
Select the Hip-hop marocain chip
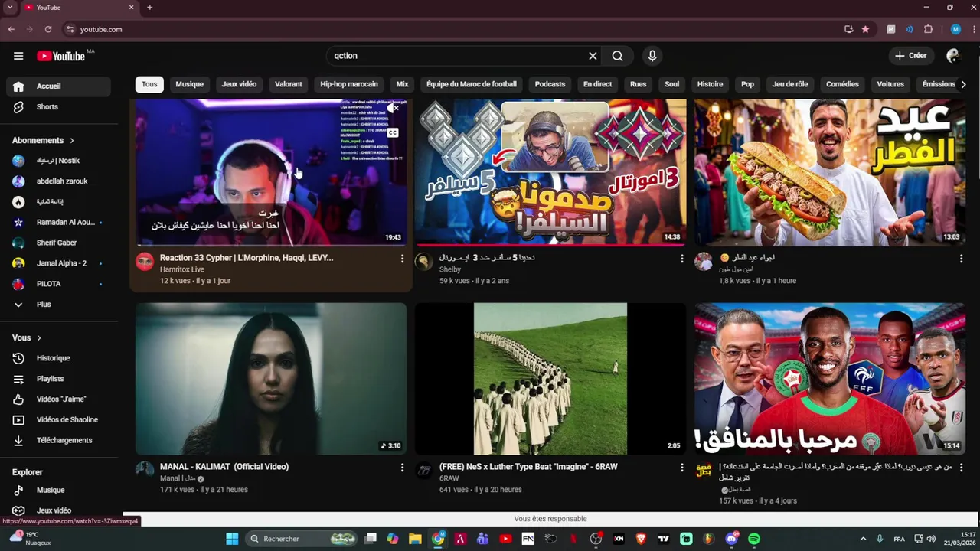coord(349,84)
